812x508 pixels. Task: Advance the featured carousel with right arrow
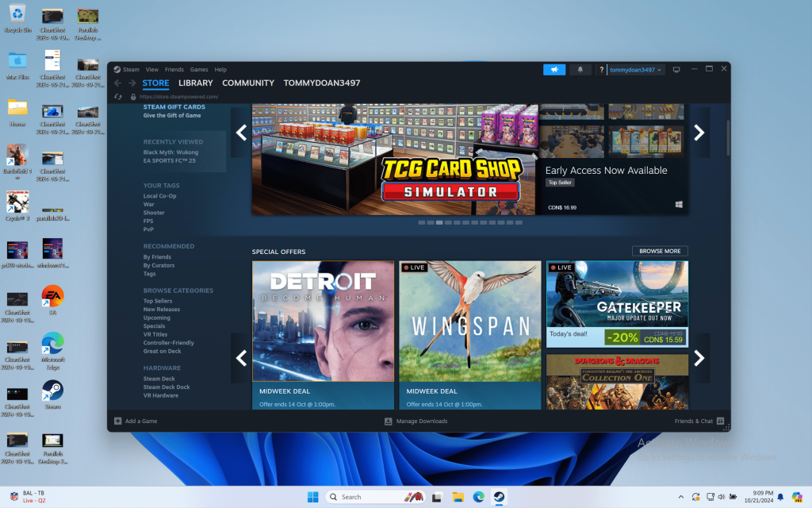click(699, 133)
